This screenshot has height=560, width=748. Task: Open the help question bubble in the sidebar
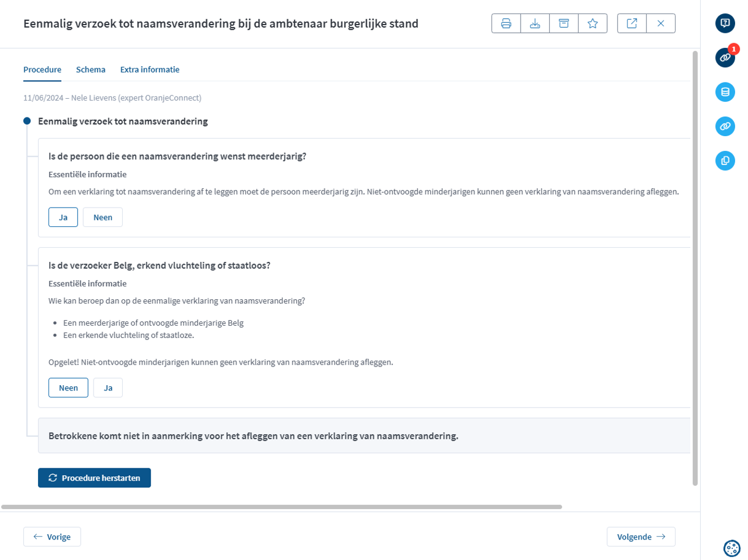[x=725, y=23]
